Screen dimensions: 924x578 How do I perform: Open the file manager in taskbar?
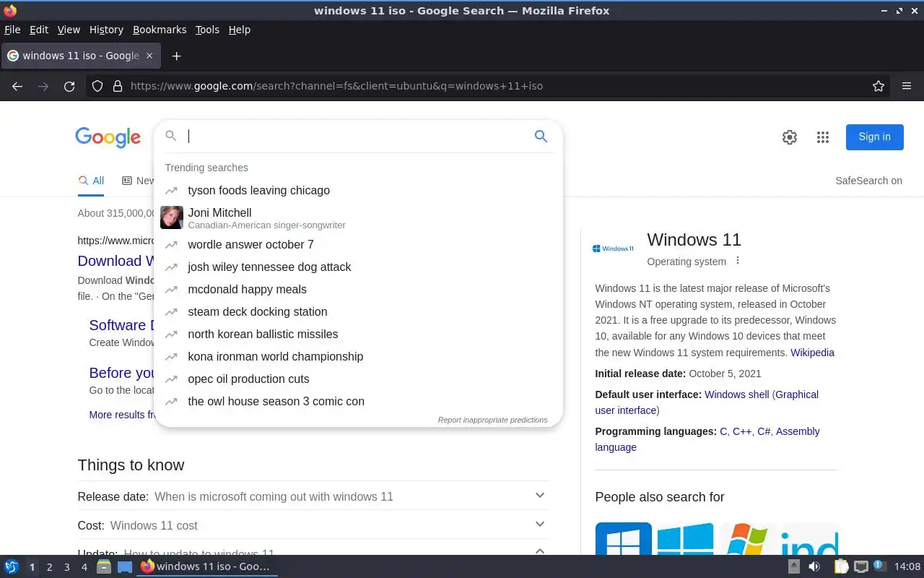(104, 566)
